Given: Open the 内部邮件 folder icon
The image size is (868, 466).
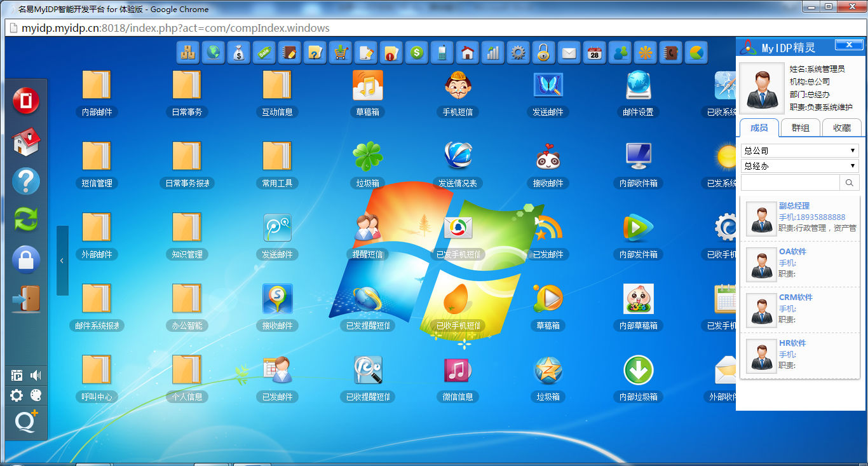Looking at the screenshot, I should pos(97,85).
